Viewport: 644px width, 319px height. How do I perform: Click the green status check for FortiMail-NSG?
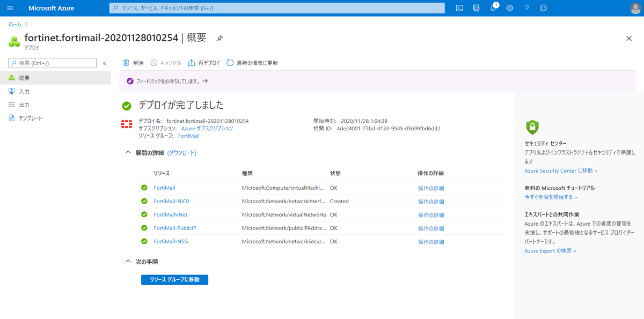(144, 242)
